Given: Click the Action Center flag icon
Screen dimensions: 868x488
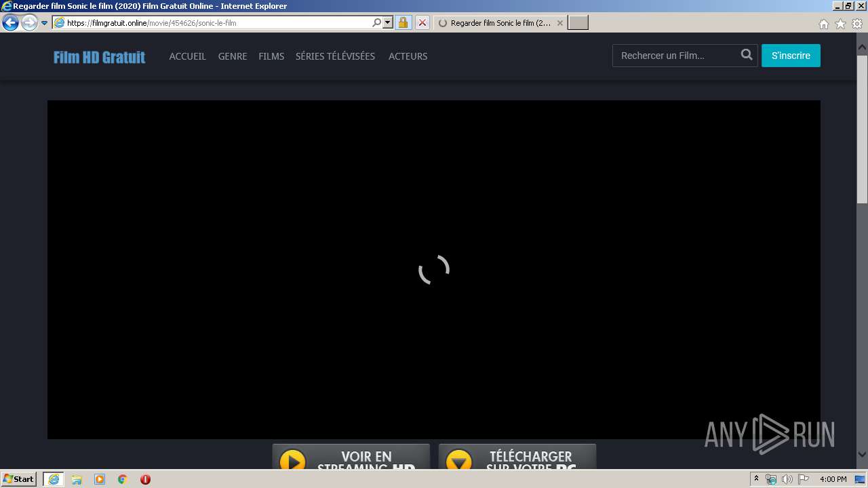Looking at the screenshot, I should pyautogui.click(x=803, y=479).
